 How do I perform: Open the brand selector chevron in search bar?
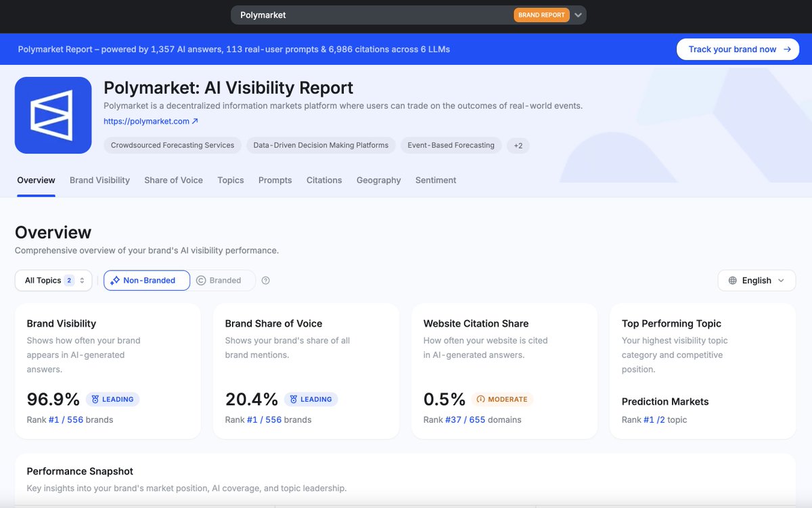click(578, 15)
